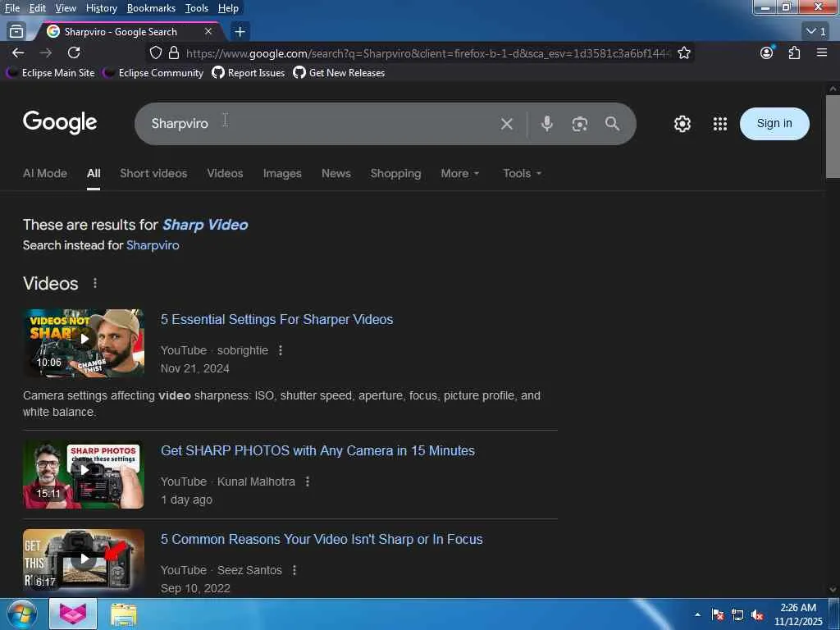Select the Images filter
The width and height of the screenshot is (840, 630).
point(282,174)
